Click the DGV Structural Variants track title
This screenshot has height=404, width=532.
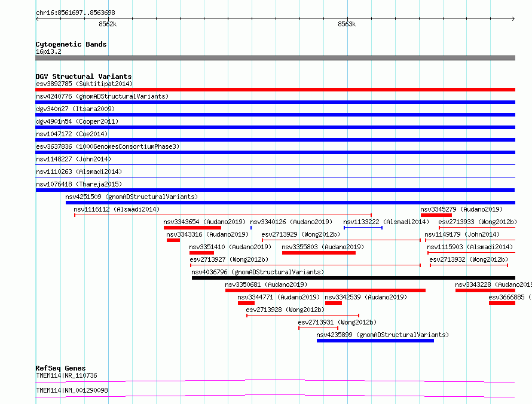pos(84,76)
